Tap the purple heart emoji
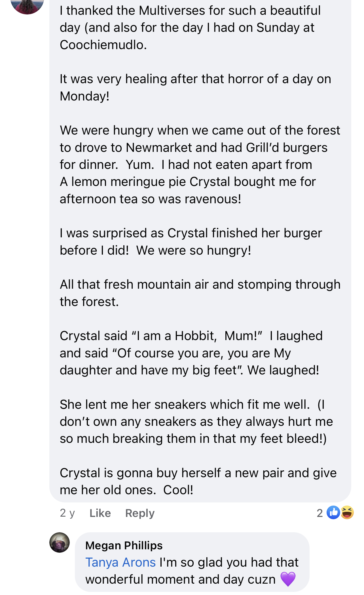The image size is (364, 595). click(288, 579)
